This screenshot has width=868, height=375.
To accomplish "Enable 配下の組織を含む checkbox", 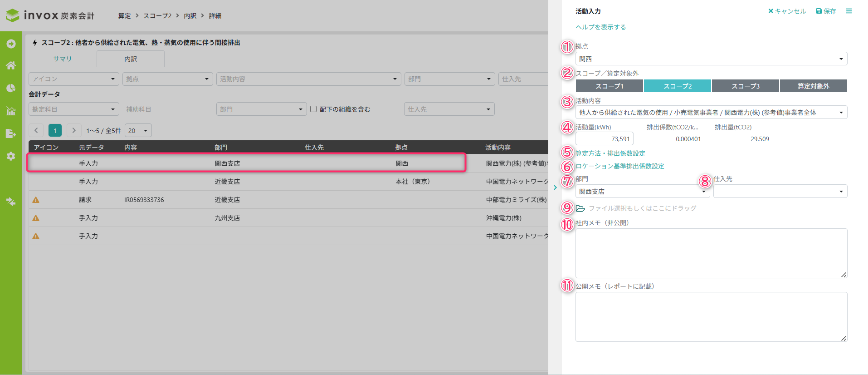I will coord(313,109).
